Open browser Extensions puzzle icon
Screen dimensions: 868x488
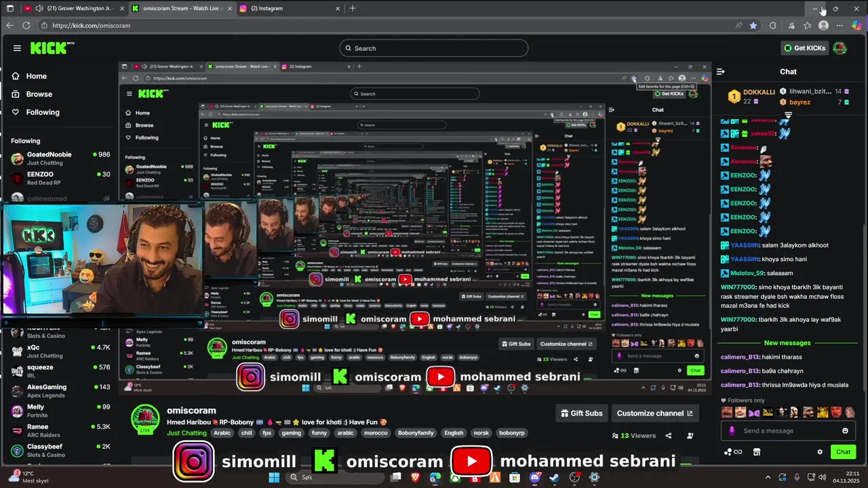pyautogui.click(x=772, y=25)
